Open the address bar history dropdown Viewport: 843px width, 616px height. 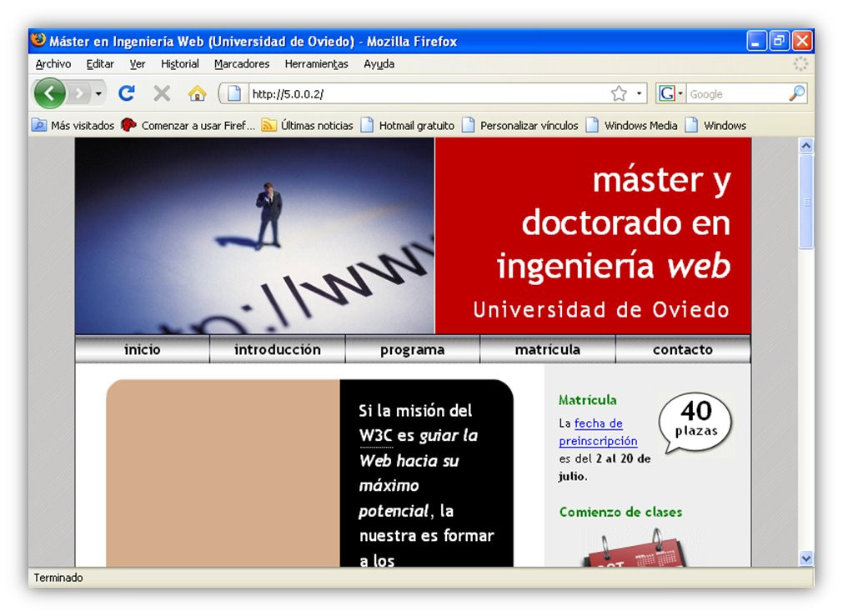(x=639, y=93)
